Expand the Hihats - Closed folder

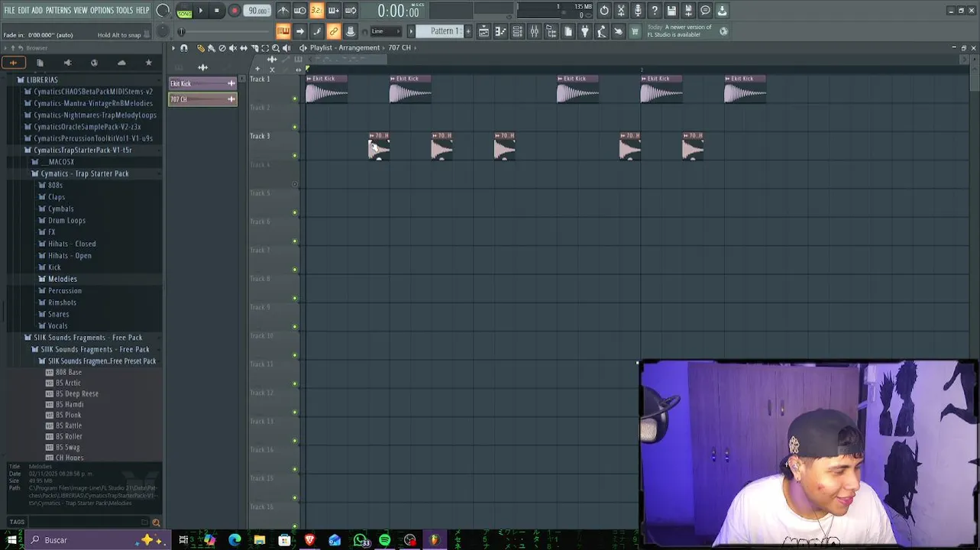[72, 244]
